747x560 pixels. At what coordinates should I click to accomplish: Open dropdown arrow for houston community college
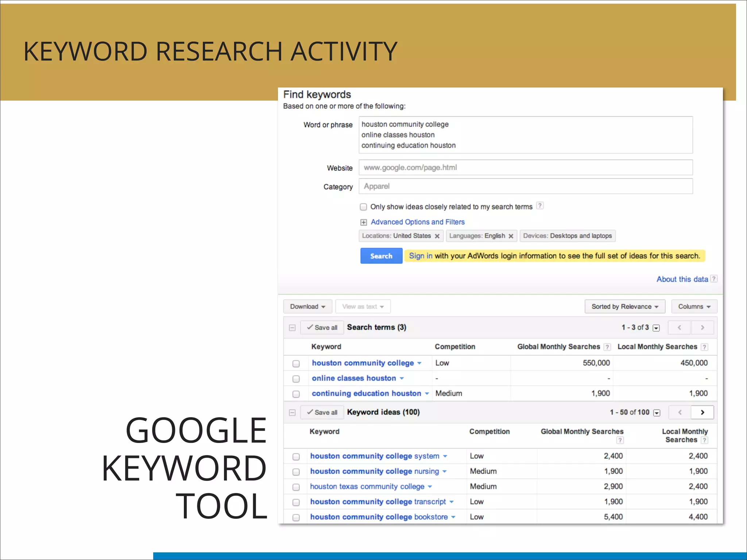[419, 363]
